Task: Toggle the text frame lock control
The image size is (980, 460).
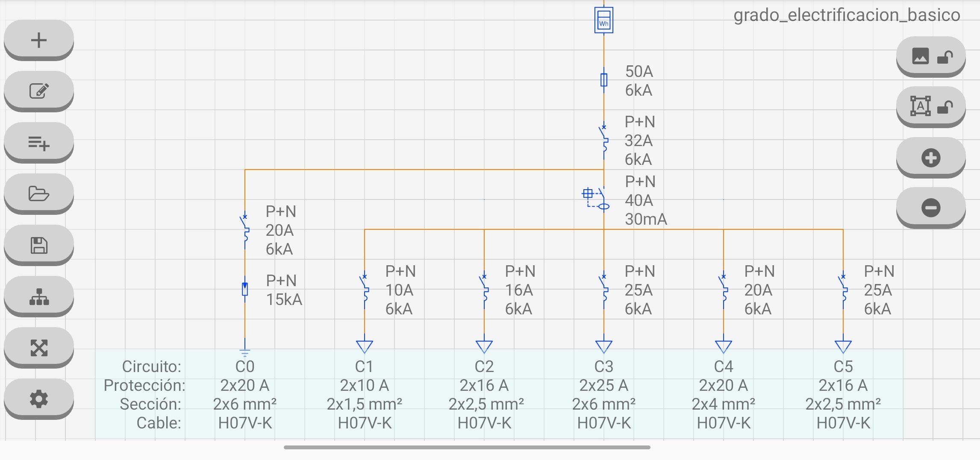Action: pyautogui.click(x=931, y=106)
